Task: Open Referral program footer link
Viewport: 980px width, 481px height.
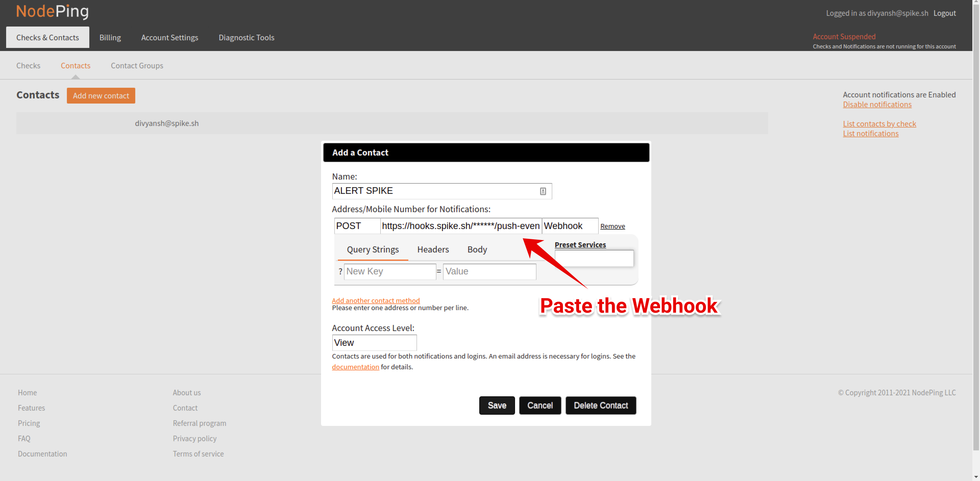Action: [x=199, y=423]
